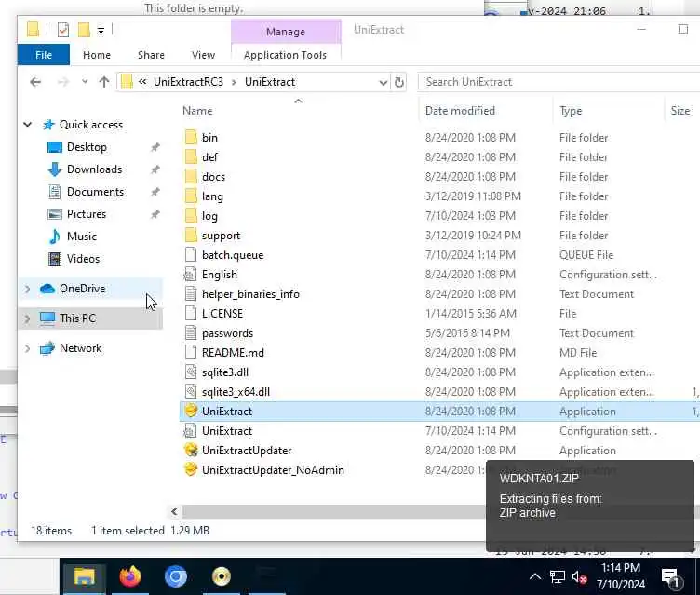Image resolution: width=700 pixels, height=595 pixels.
Task: Click the Back navigation arrow
Action: coord(35,82)
